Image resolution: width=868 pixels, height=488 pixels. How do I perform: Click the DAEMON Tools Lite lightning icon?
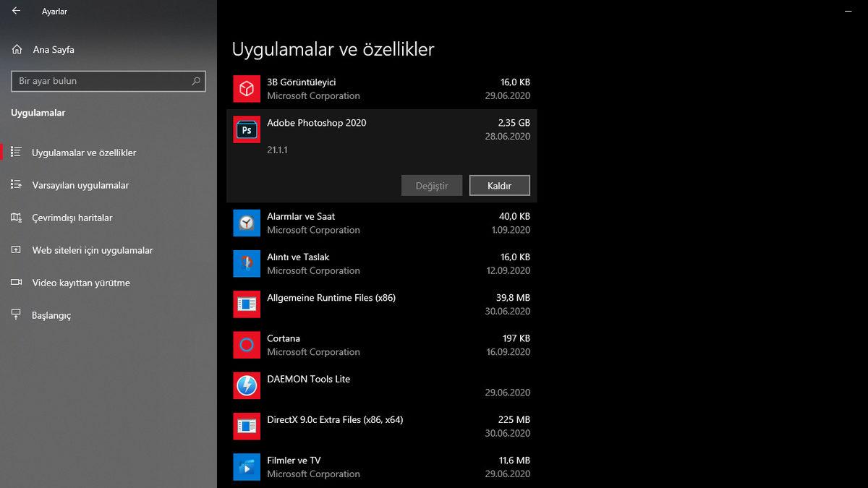point(247,385)
